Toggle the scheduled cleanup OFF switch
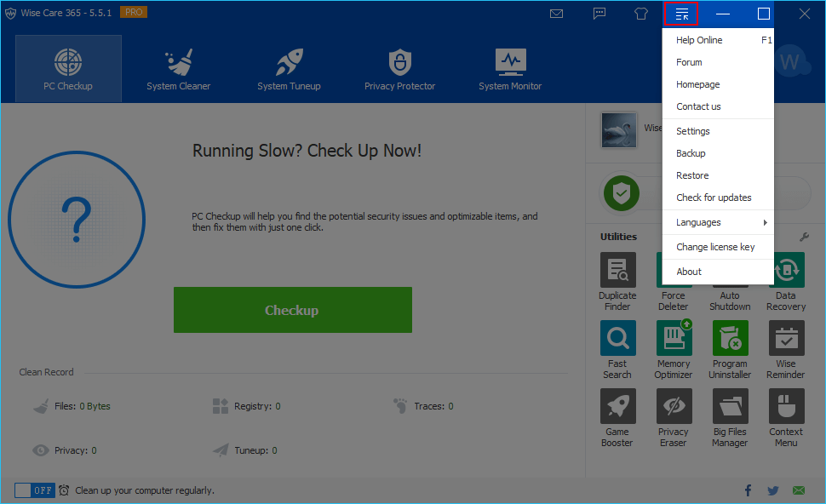 34,490
